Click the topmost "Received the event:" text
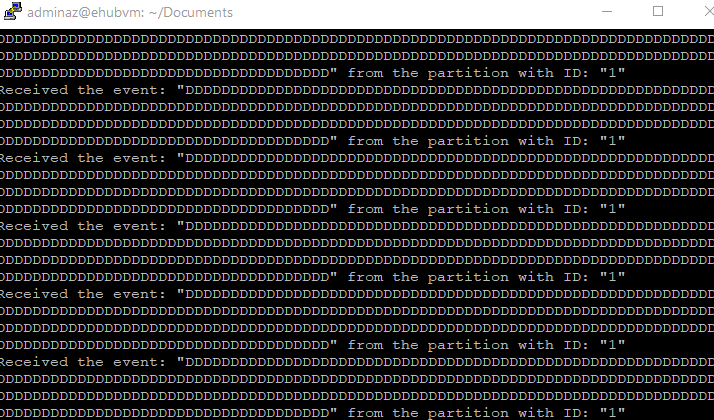Image resolution: width=714 pixels, height=420 pixels. [82, 90]
